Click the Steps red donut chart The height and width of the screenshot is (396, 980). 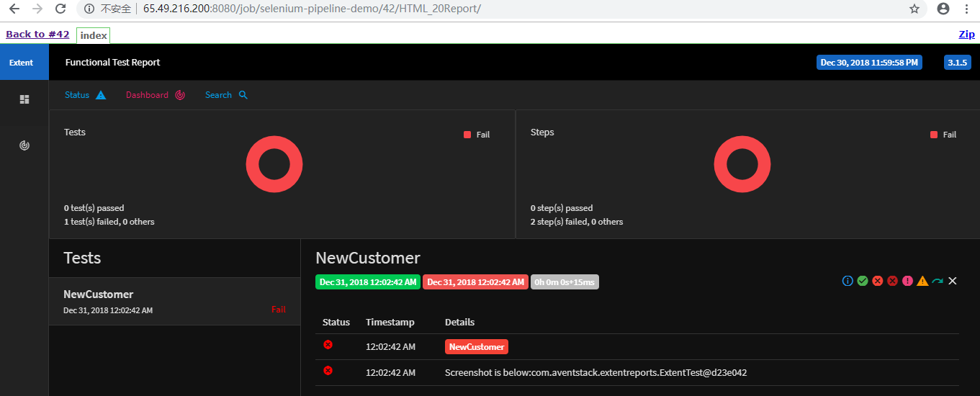742,165
